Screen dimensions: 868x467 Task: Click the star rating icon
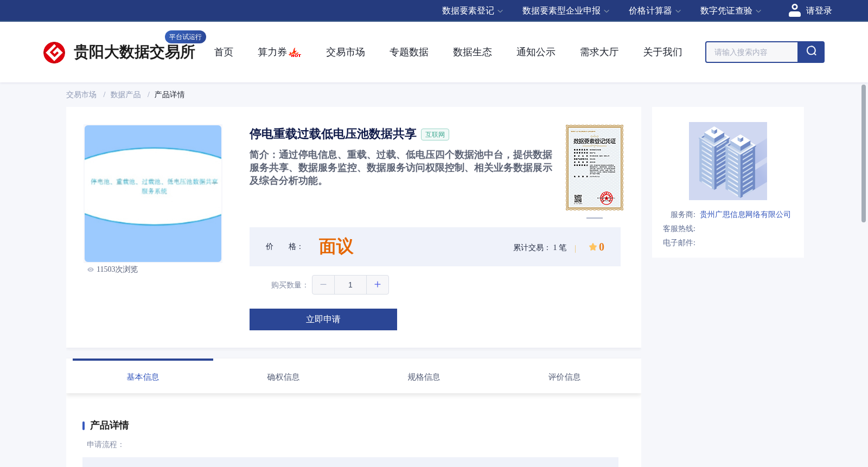pos(593,247)
